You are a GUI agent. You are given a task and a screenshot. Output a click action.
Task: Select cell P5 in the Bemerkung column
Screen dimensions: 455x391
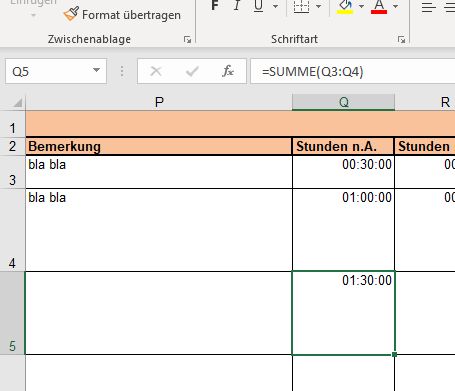click(159, 313)
